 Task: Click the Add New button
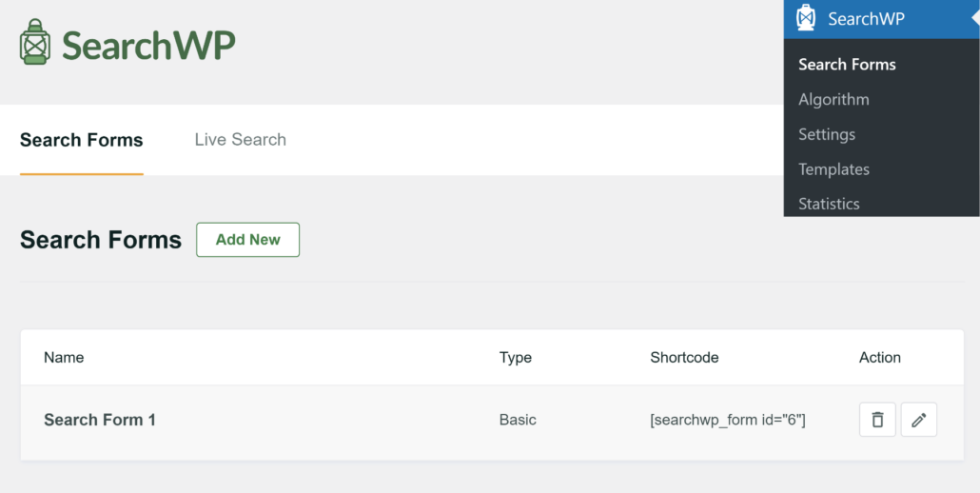coord(248,239)
